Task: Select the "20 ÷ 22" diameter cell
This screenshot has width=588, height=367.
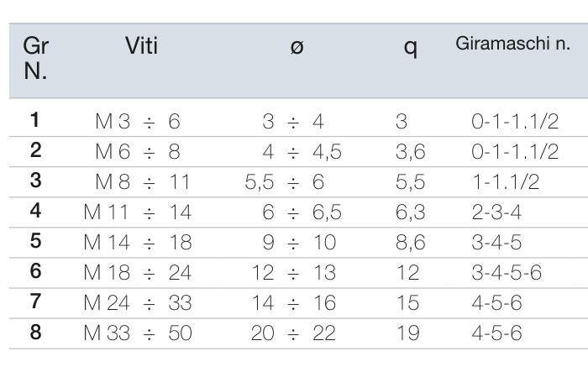Action: [292, 333]
